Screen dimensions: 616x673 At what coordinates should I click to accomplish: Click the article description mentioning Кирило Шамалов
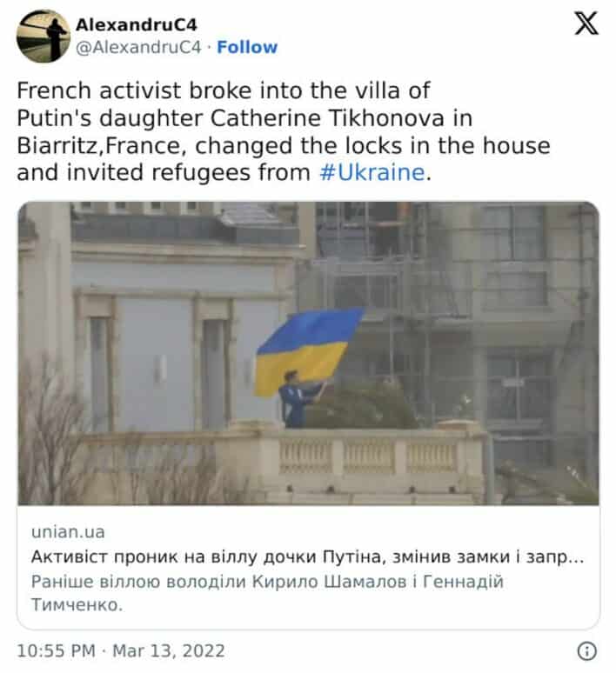[x=267, y=593]
